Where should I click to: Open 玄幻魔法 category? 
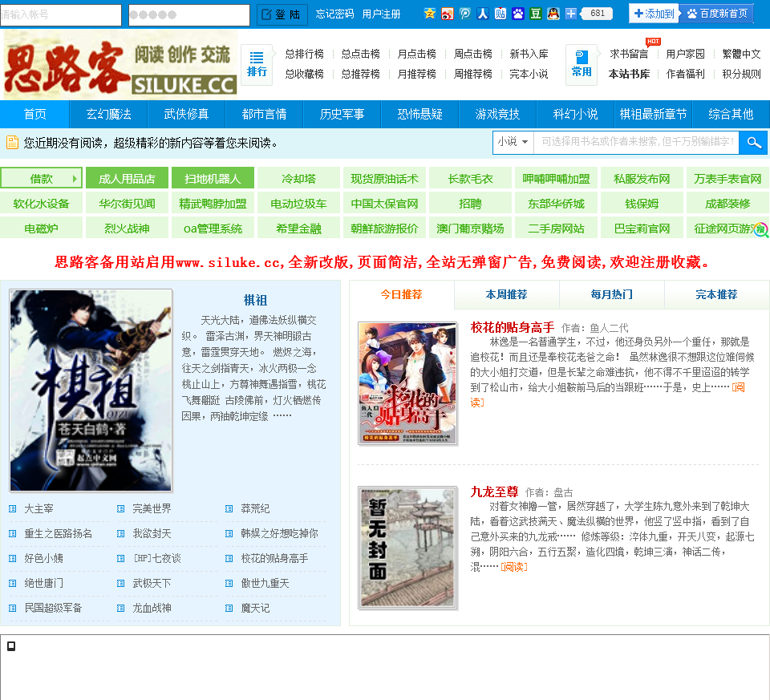[x=108, y=115]
